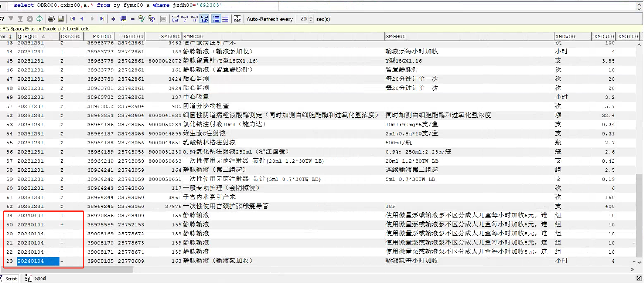Delete the current row with minus icon
644x283 pixels.
pyautogui.click(x=132, y=19)
